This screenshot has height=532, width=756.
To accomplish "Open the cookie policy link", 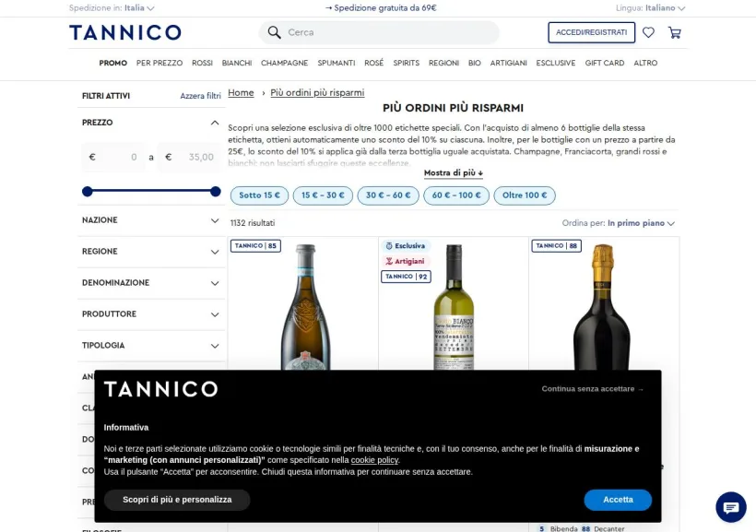I will (x=374, y=460).
